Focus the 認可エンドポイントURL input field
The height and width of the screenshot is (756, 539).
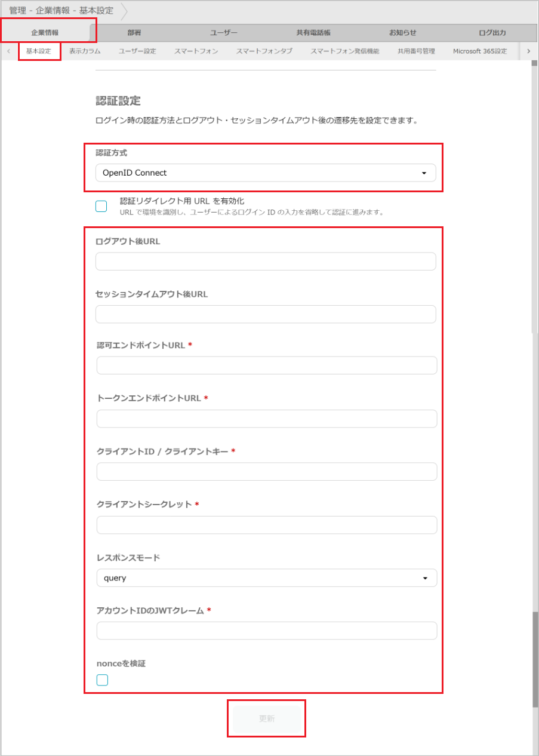tap(266, 365)
